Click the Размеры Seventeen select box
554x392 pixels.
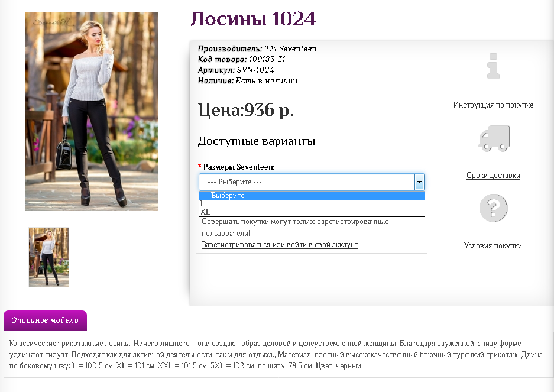tap(312, 182)
